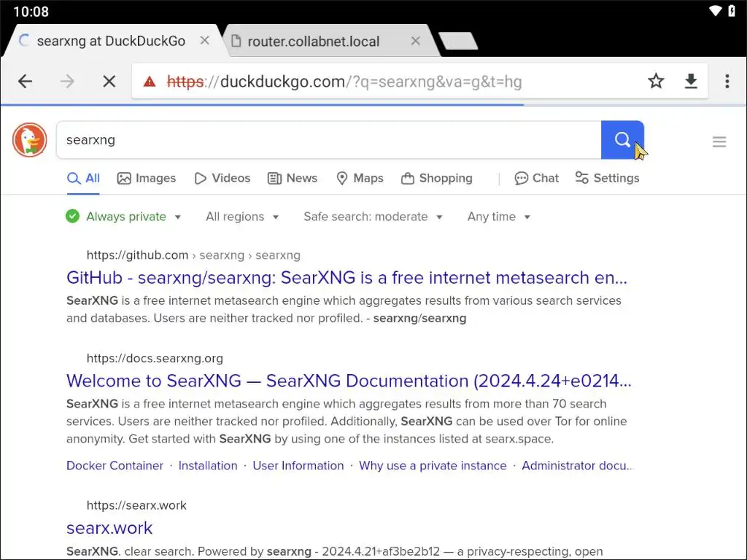Click the battery status icon
Image resolution: width=747 pixels, height=560 pixels.
[x=732, y=11]
